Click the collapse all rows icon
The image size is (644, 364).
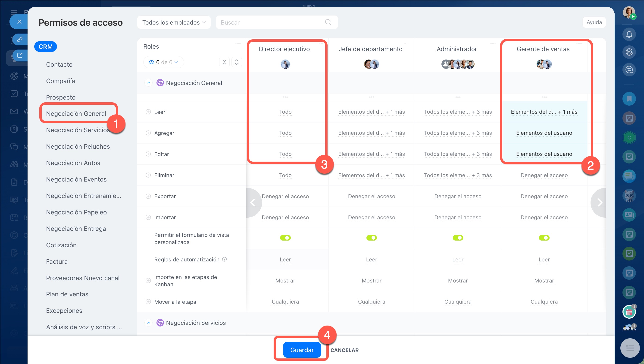(224, 62)
